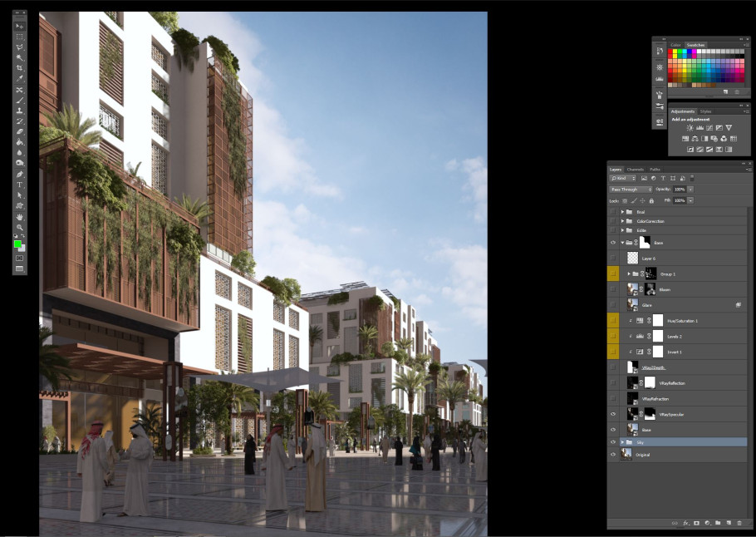The image size is (756, 537).
Task: Hide the Original layer
Action: pyautogui.click(x=613, y=455)
